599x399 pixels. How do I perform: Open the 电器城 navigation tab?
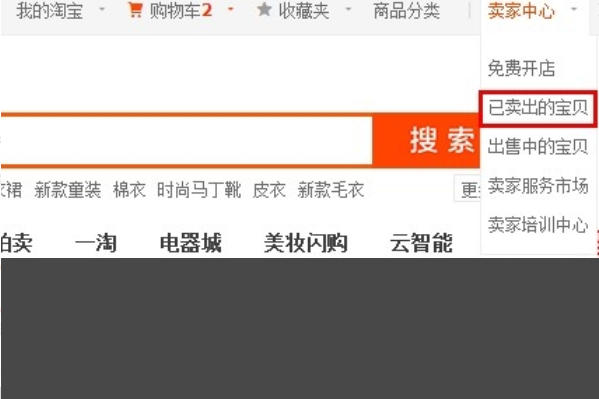click(191, 243)
